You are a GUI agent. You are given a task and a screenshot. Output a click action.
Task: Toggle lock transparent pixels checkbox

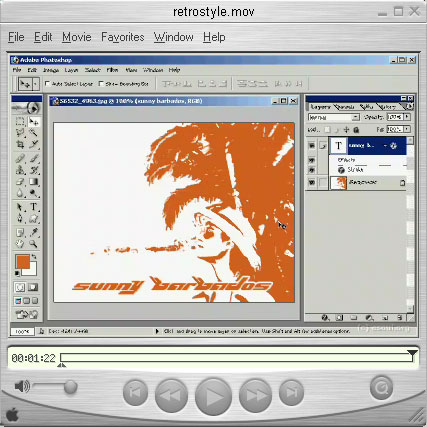pos(328,129)
